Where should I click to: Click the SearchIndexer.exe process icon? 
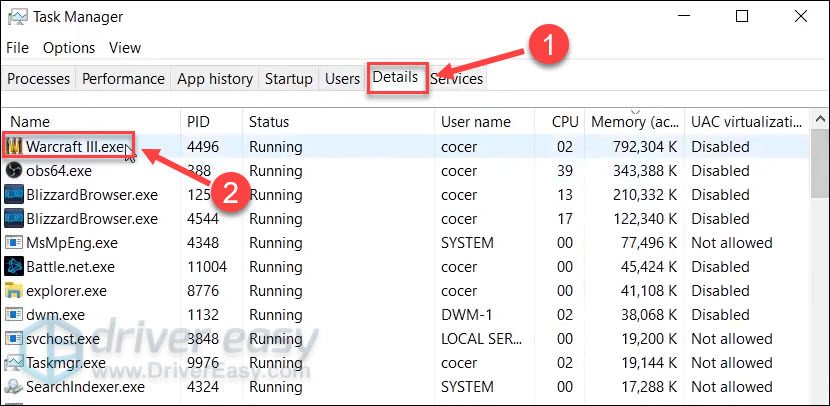[x=14, y=387]
